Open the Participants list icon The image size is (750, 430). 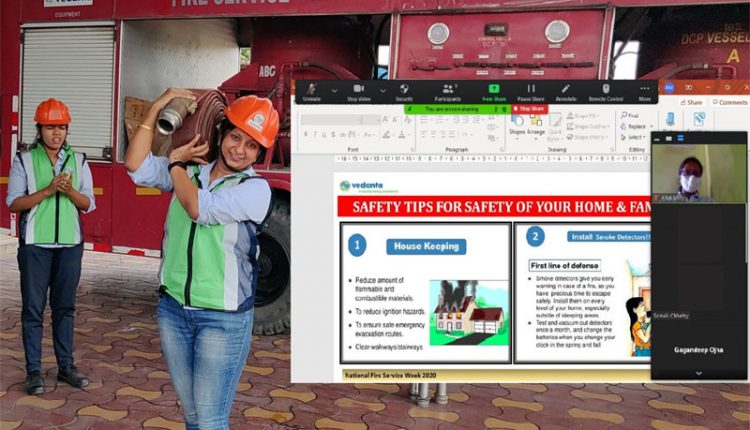coord(449,90)
